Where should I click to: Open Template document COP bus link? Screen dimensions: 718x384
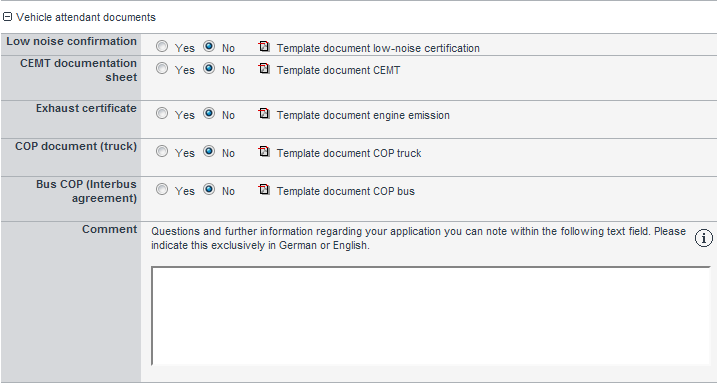tap(346, 191)
